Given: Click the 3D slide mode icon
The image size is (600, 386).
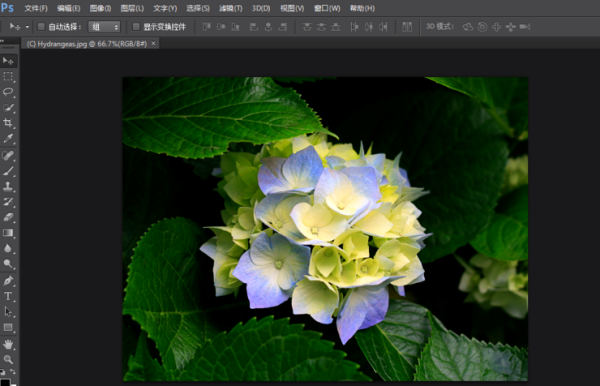Looking at the screenshot, I should click(510, 27).
